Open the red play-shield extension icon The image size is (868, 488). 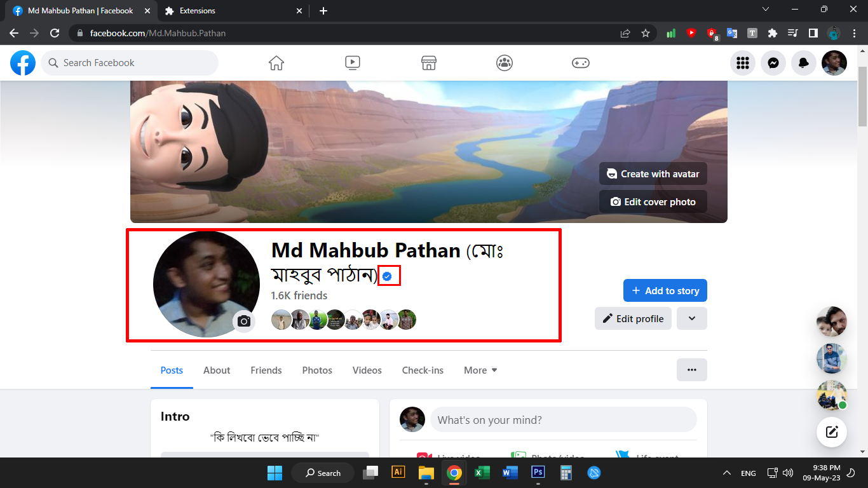click(x=691, y=33)
